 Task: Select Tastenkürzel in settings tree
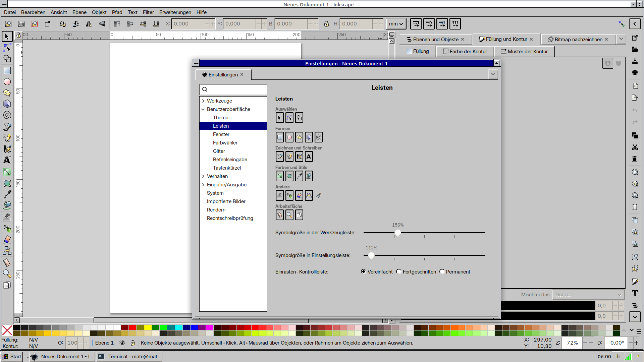(x=227, y=168)
